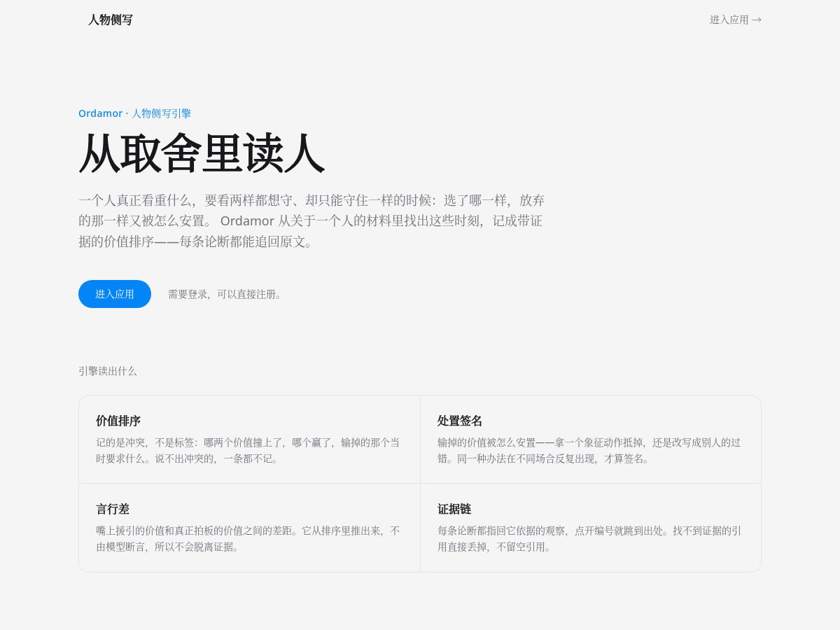Click the 引擎读出什么 section label
The image size is (840, 630).
click(108, 371)
